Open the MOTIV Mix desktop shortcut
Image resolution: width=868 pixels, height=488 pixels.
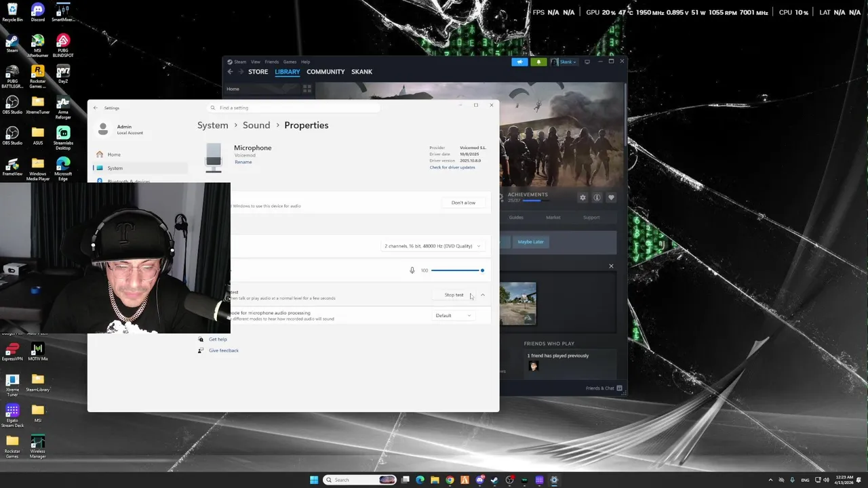tap(38, 352)
